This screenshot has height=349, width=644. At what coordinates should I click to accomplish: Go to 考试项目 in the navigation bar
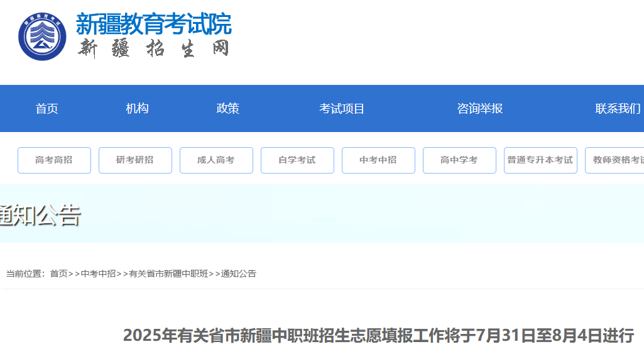(342, 109)
